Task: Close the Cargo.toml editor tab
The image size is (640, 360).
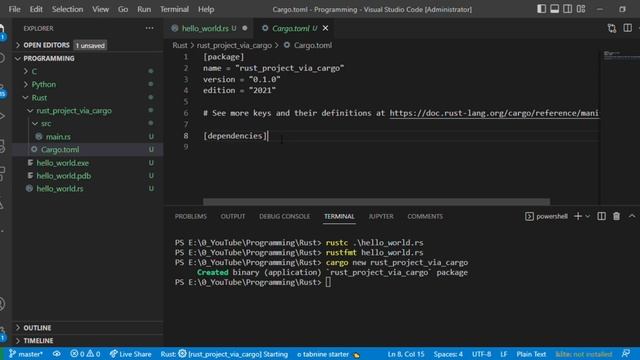Action: click(325, 28)
